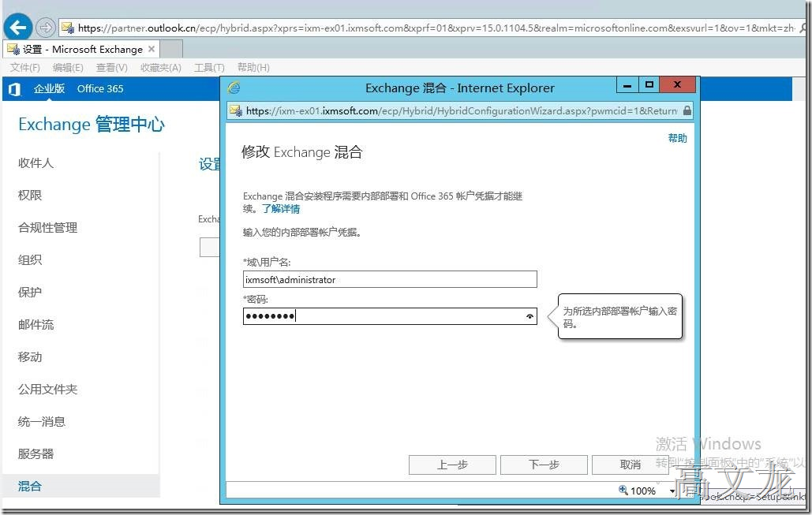Open 邮件流 in the left navigation

(x=36, y=324)
